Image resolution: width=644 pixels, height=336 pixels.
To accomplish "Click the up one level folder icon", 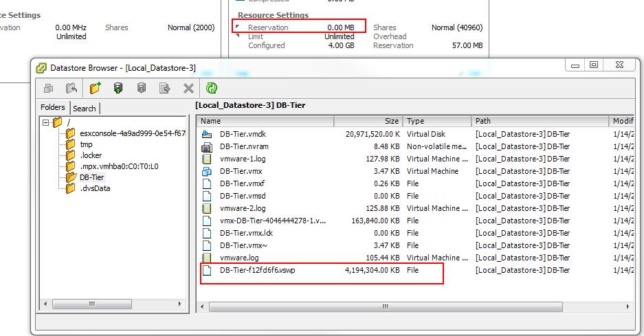I will pos(71,88).
